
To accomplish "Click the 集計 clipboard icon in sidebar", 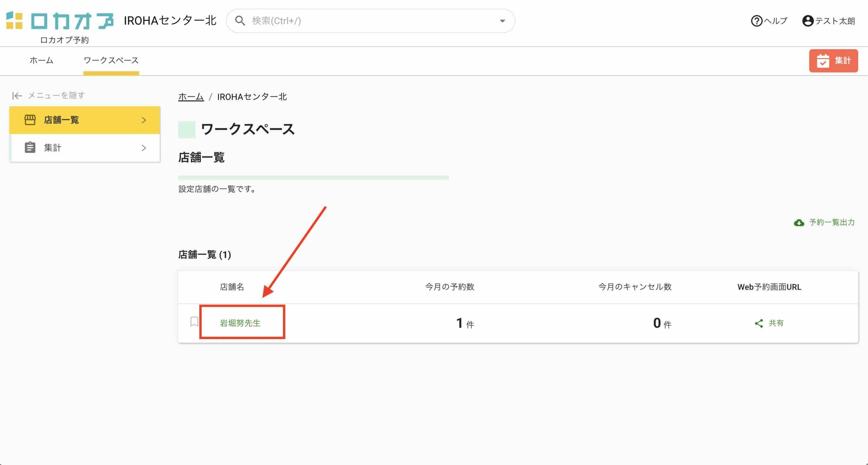I will [30, 148].
